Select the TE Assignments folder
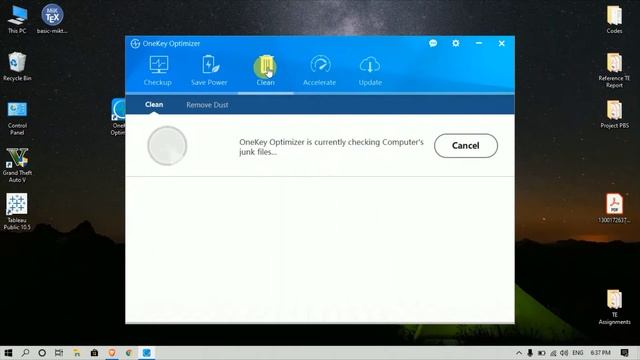 [x=614, y=307]
